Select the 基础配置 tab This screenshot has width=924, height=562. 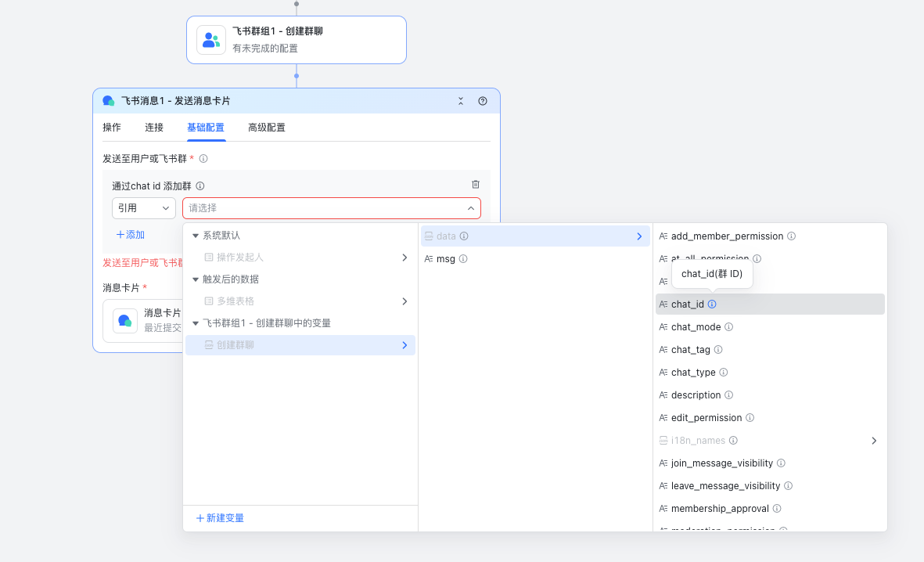pos(206,128)
